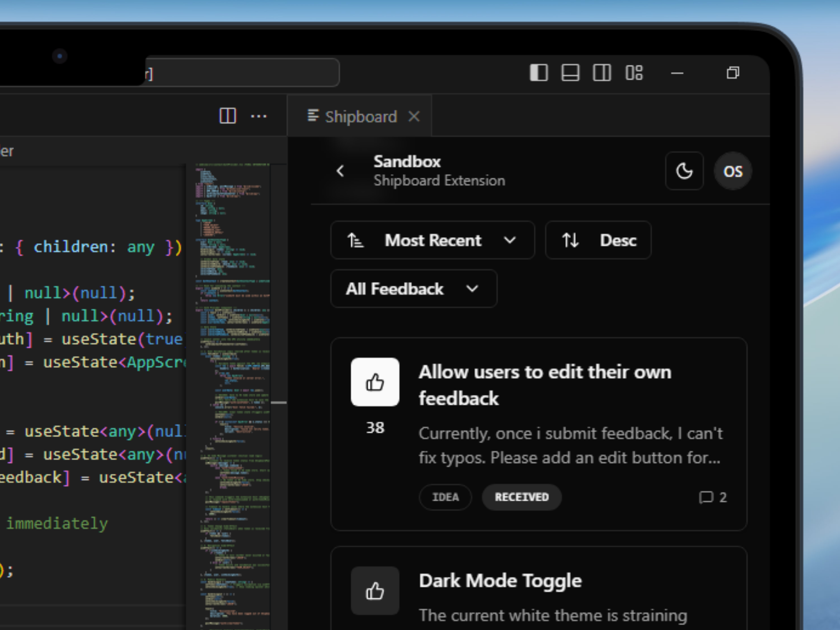Open the OS user avatar
The image size is (840, 630).
click(x=733, y=171)
